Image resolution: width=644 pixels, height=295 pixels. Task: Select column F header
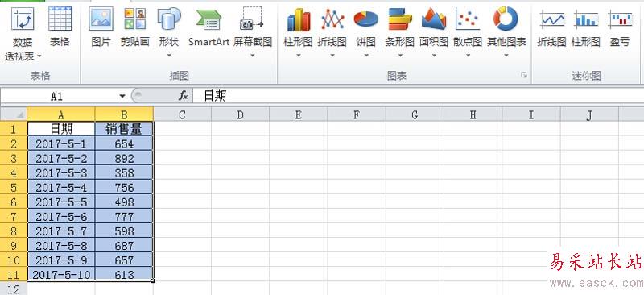357,114
